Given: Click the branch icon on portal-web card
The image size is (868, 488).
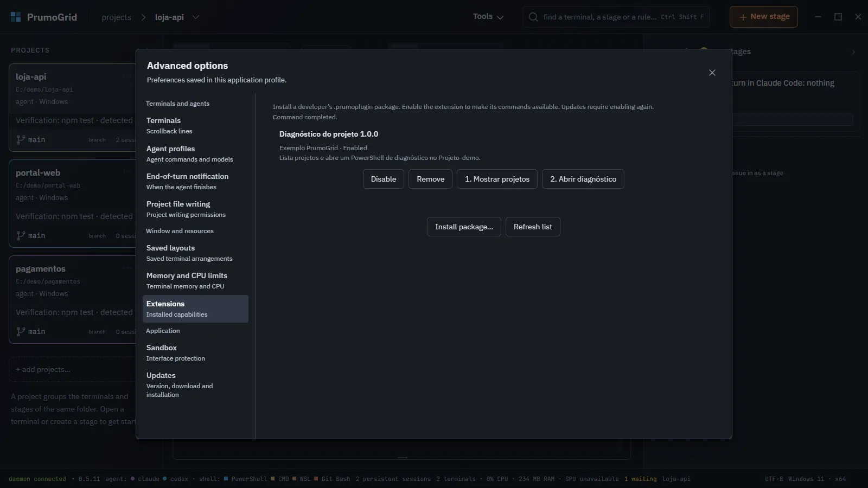Looking at the screenshot, I should (21, 235).
